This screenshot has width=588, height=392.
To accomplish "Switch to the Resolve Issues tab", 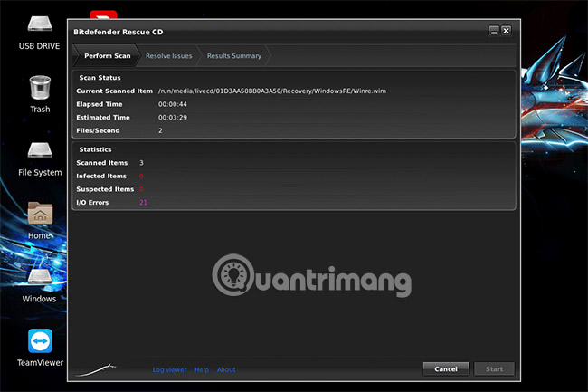I will point(169,56).
